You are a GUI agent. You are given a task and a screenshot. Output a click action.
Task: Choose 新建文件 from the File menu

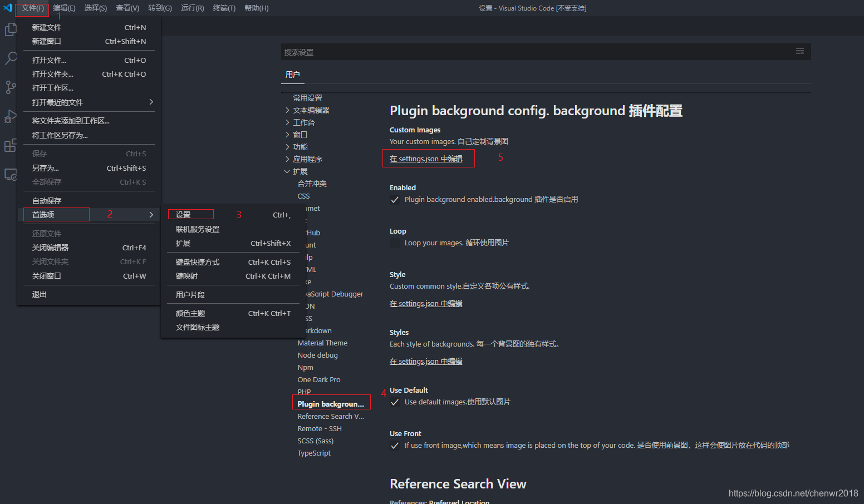[x=89, y=27]
